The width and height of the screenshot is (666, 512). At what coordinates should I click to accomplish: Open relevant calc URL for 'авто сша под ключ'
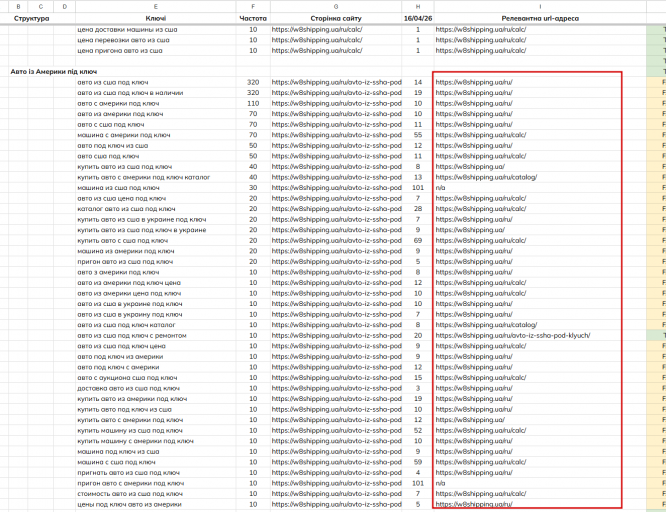click(481, 156)
